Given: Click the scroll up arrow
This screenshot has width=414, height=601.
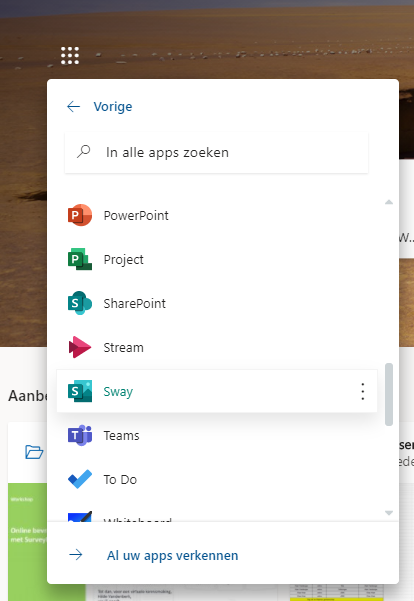Looking at the screenshot, I should point(389,202).
